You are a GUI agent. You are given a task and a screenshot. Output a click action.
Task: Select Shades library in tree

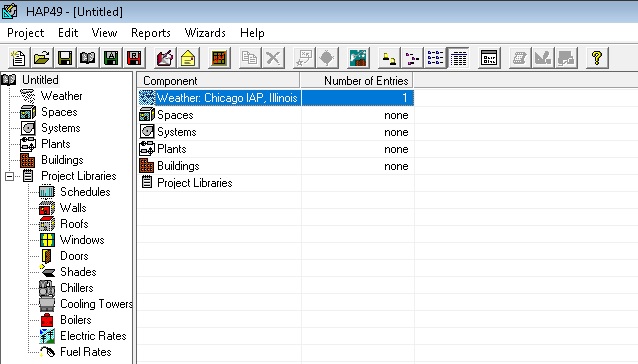(x=78, y=272)
